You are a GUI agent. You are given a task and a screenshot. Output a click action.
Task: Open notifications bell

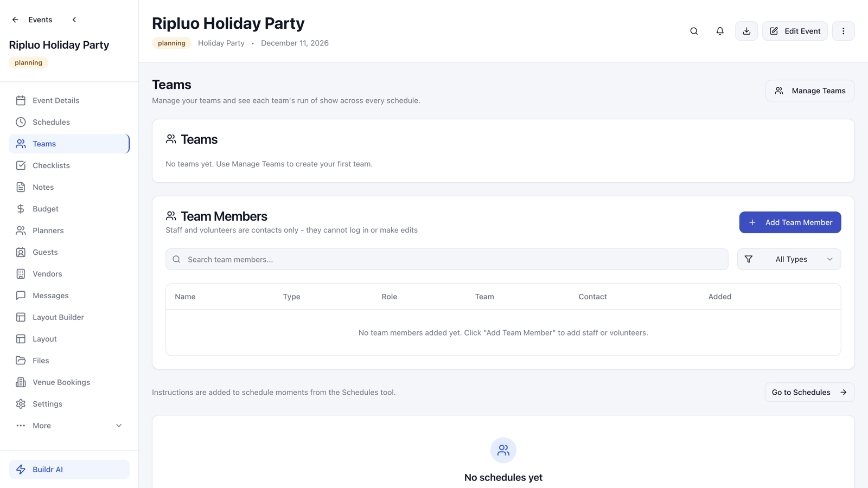720,31
